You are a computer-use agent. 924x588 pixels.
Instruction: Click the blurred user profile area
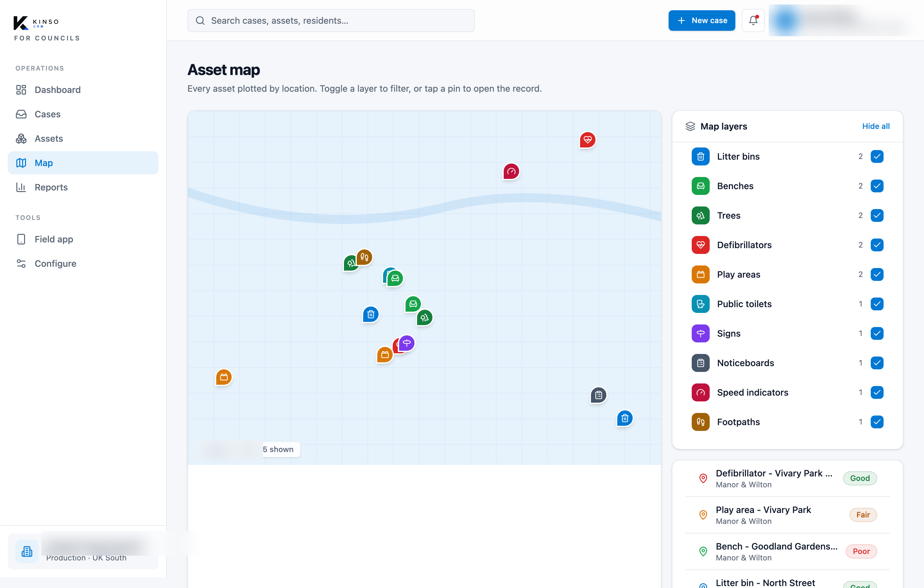(840, 21)
